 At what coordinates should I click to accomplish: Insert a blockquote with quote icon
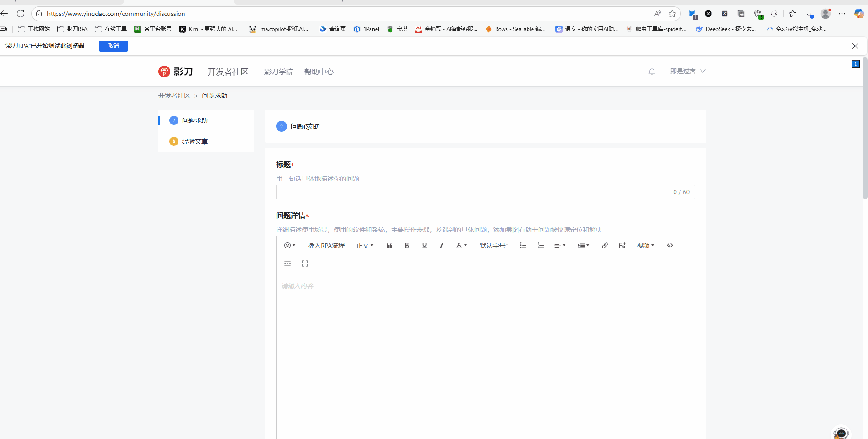389,245
